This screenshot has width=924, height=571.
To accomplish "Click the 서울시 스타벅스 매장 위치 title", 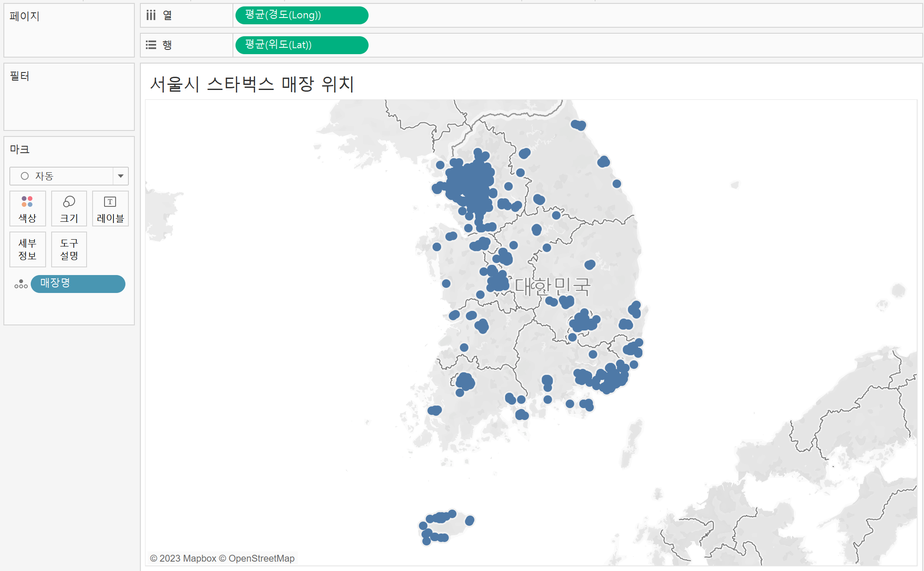I will pos(252,84).
